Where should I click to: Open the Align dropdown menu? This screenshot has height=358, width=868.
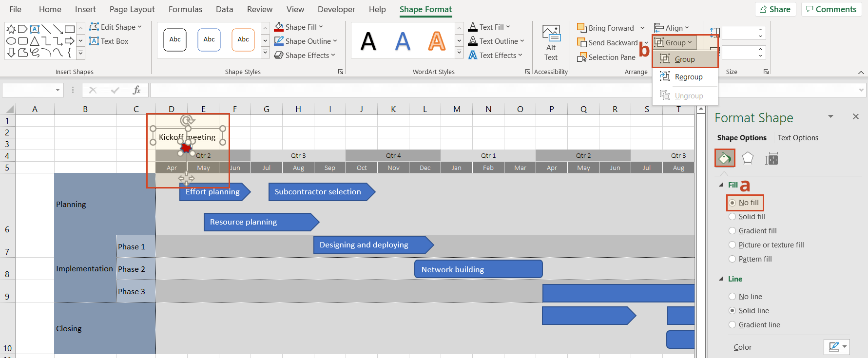672,28
